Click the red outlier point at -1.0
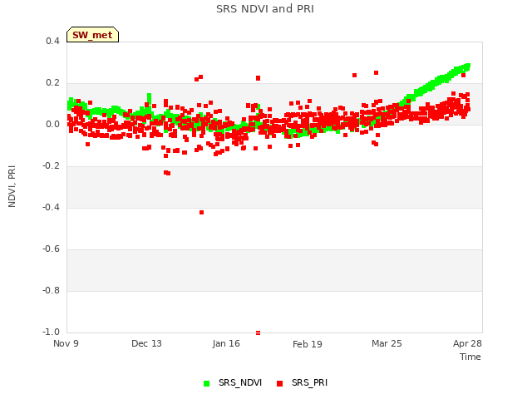Viewport: 532px width, 399px height. (x=259, y=332)
